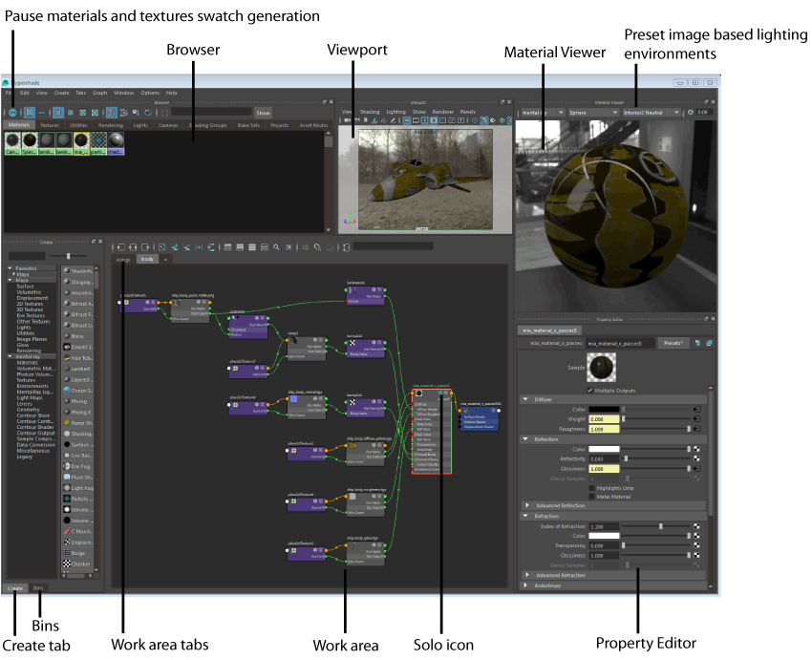
Task: Click the grid snap icon in the work area toolbar
Action: pos(306,246)
